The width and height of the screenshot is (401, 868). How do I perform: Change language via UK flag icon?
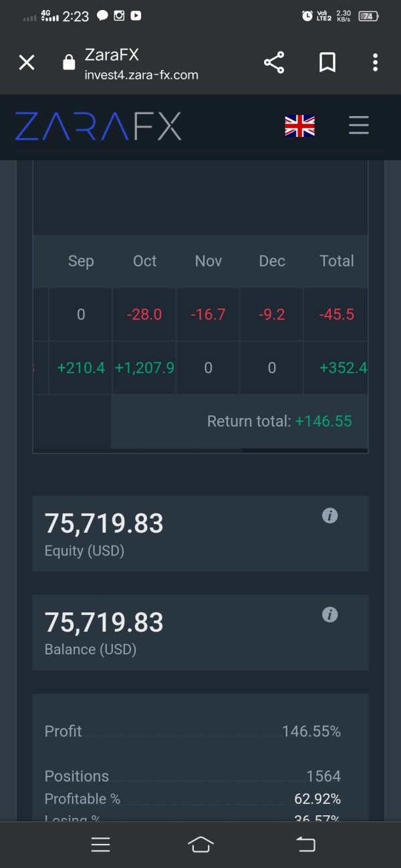(299, 126)
